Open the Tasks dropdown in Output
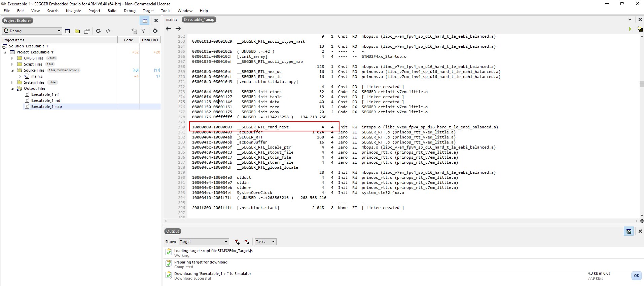Viewport: 644px width, 286px height. click(x=265, y=242)
